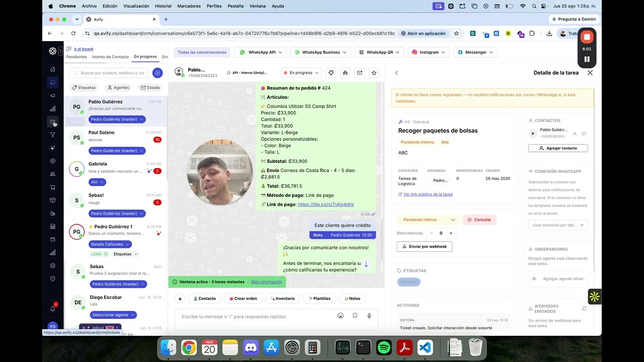Click the tag icon in chat header
Viewport: 644px width, 362px height.
[x=331, y=73]
